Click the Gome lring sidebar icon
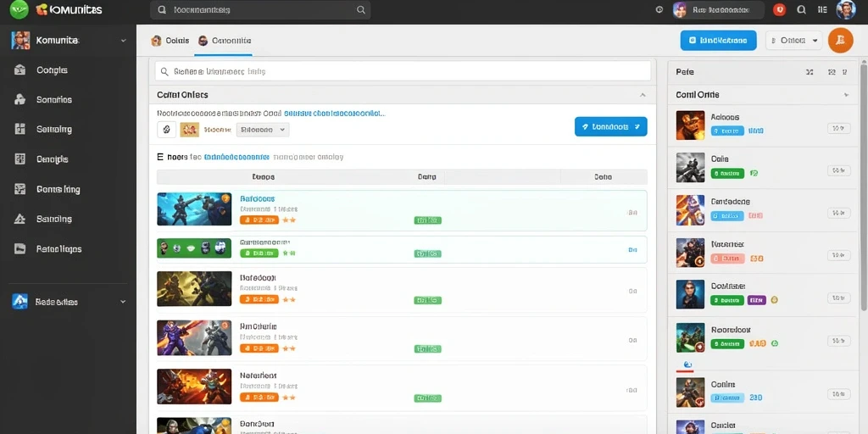 click(20, 189)
